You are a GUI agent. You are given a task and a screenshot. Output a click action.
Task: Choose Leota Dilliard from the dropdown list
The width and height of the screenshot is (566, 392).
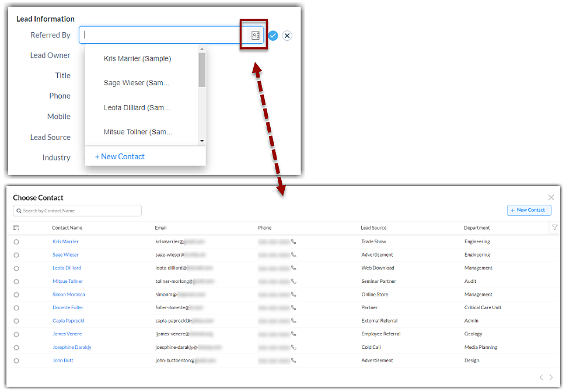tap(137, 108)
